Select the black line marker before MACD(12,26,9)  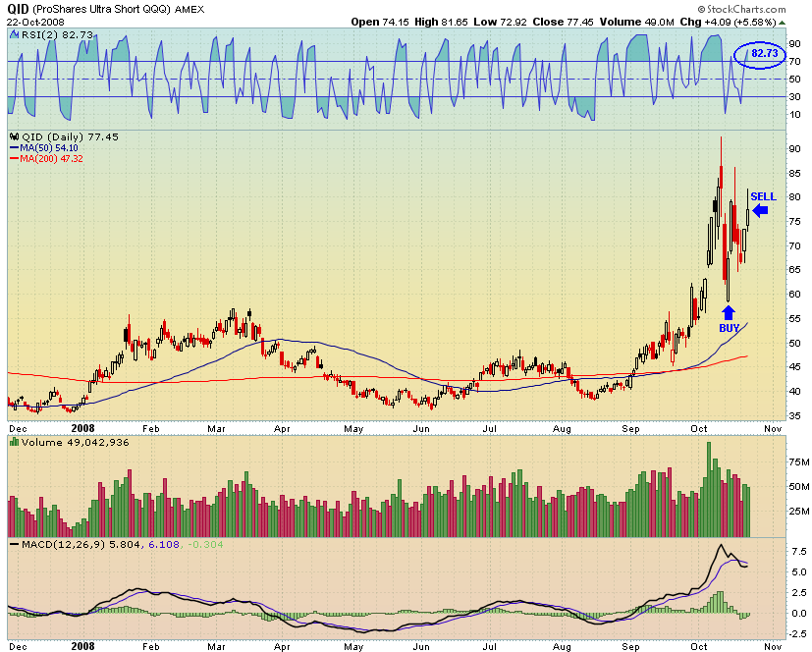[x=15, y=545]
